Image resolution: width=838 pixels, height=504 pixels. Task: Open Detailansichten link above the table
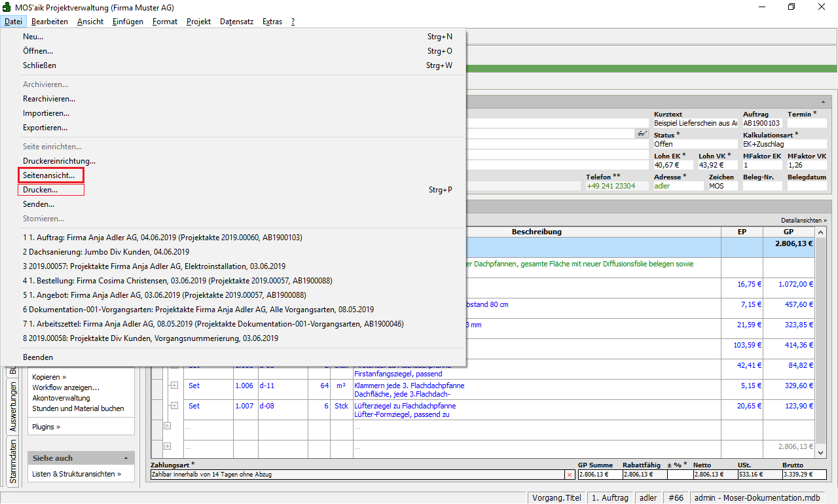click(803, 221)
